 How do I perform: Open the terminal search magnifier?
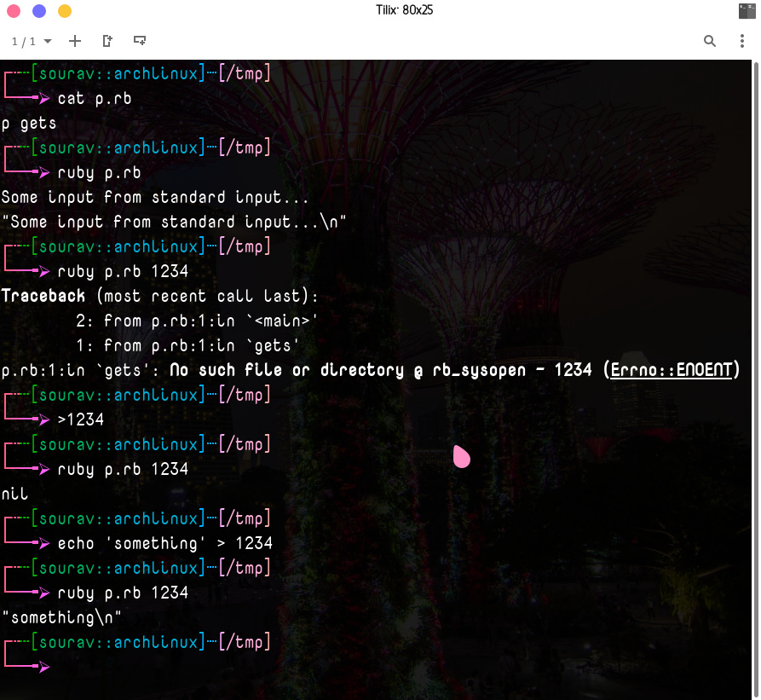[709, 41]
